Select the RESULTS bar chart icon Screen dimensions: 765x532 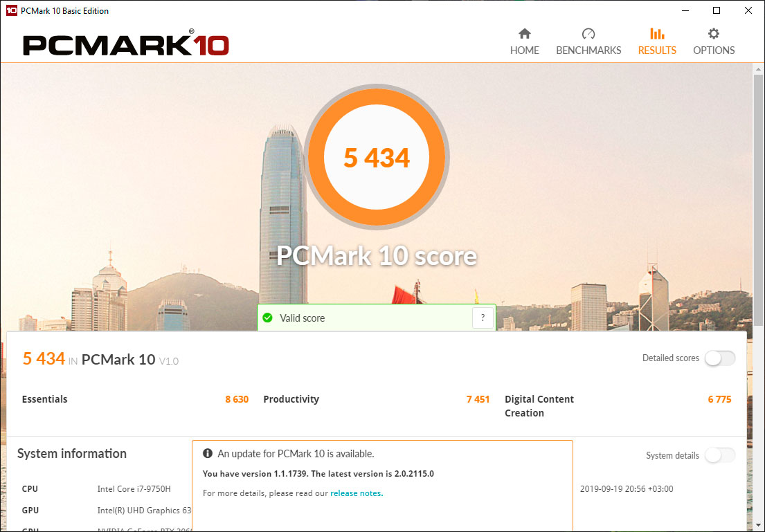pos(657,34)
